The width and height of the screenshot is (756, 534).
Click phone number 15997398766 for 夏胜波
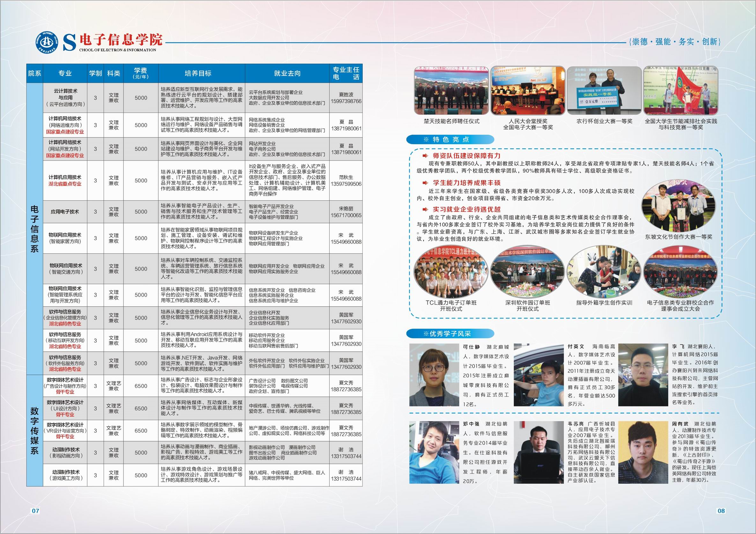pyautogui.click(x=346, y=101)
